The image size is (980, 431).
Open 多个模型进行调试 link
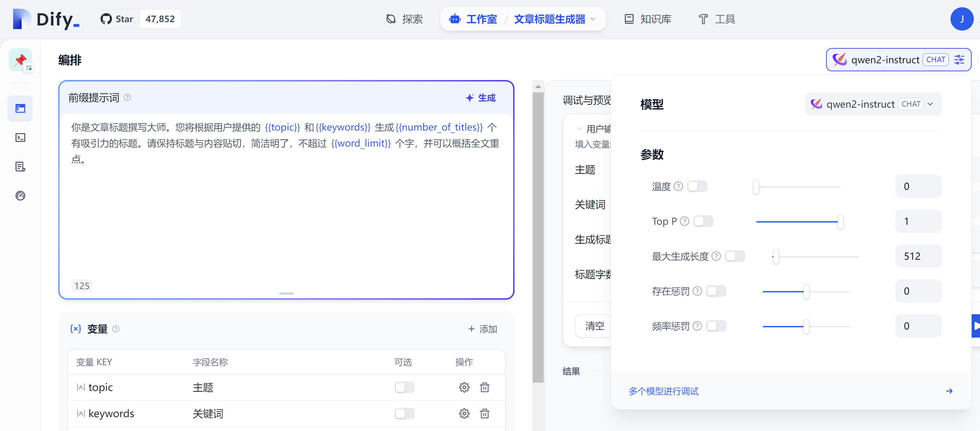663,391
